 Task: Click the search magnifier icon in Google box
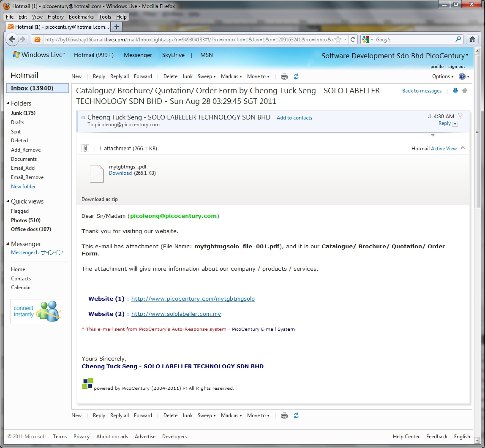coord(458,39)
